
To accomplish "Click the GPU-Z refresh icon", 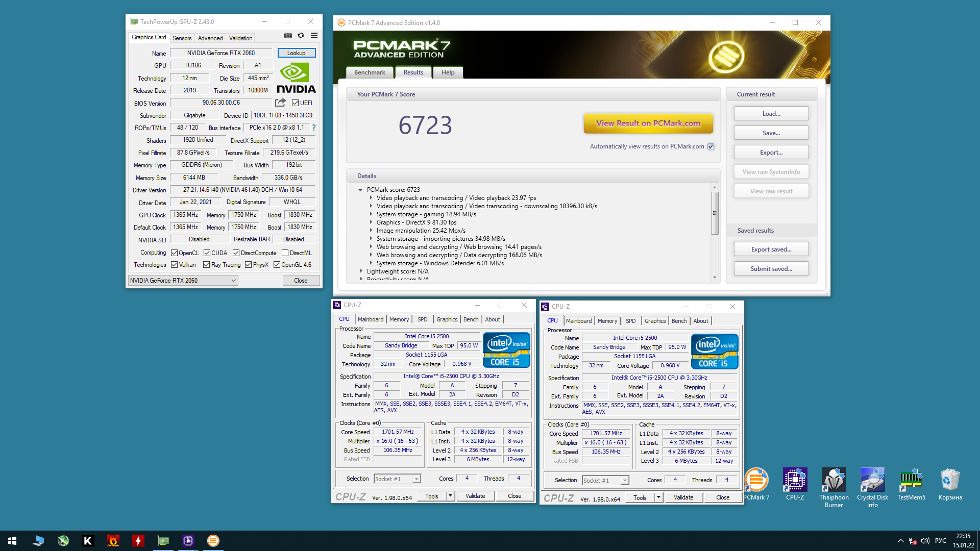I will (x=301, y=36).
